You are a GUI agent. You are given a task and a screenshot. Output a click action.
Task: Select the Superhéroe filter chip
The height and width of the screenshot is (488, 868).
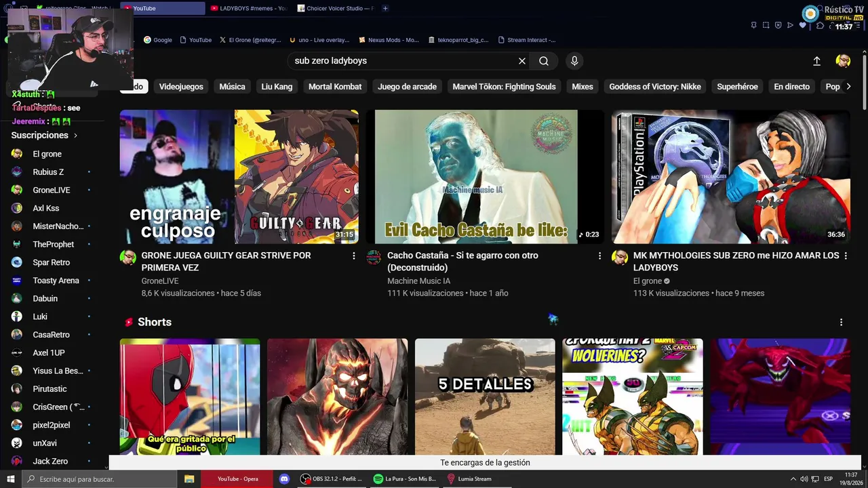(x=737, y=87)
